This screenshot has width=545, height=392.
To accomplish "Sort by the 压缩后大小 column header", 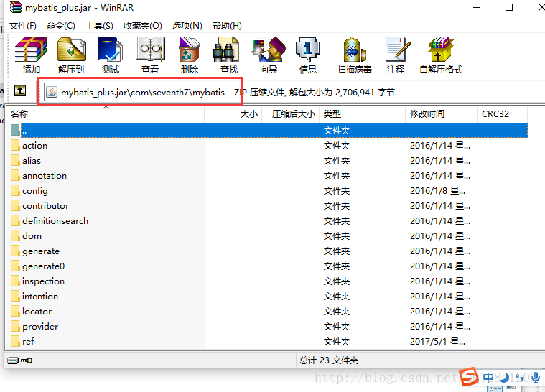I will click(291, 114).
